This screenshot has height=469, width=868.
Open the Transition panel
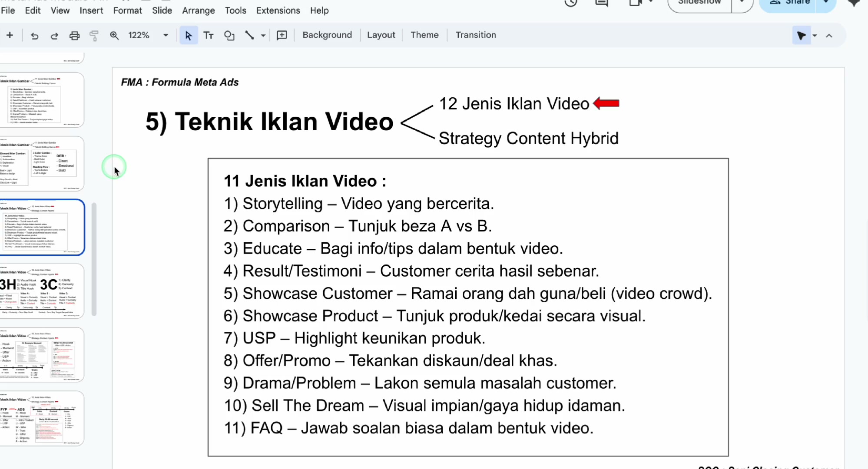(476, 35)
